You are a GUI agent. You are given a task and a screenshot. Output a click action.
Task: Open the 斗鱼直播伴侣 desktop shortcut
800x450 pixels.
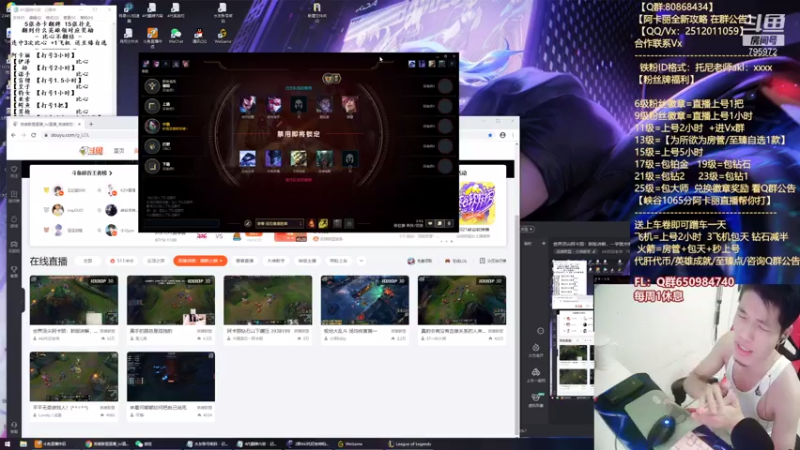(152, 38)
